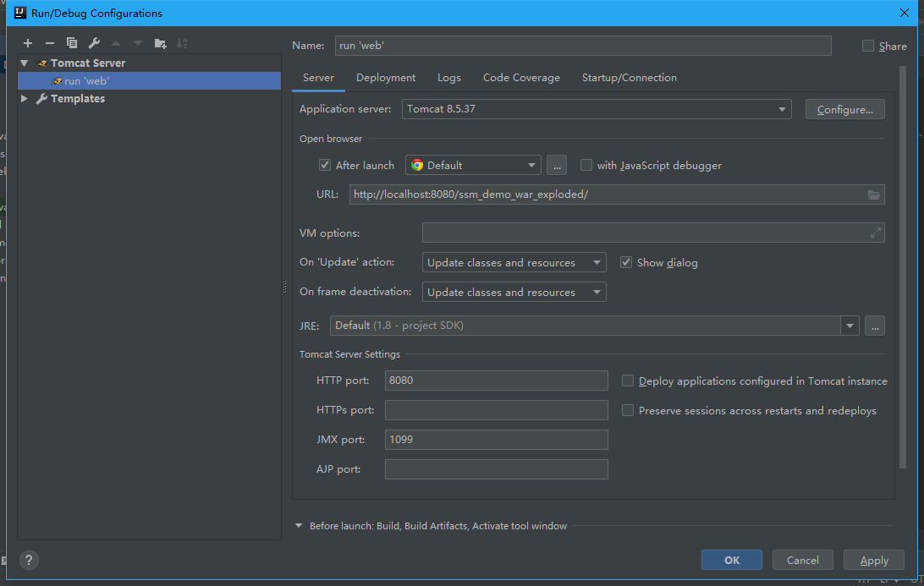The height and width of the screenshot is (586, 924).
Task: Open the On 'Update' action dropdown
Action: pos(514,262)
